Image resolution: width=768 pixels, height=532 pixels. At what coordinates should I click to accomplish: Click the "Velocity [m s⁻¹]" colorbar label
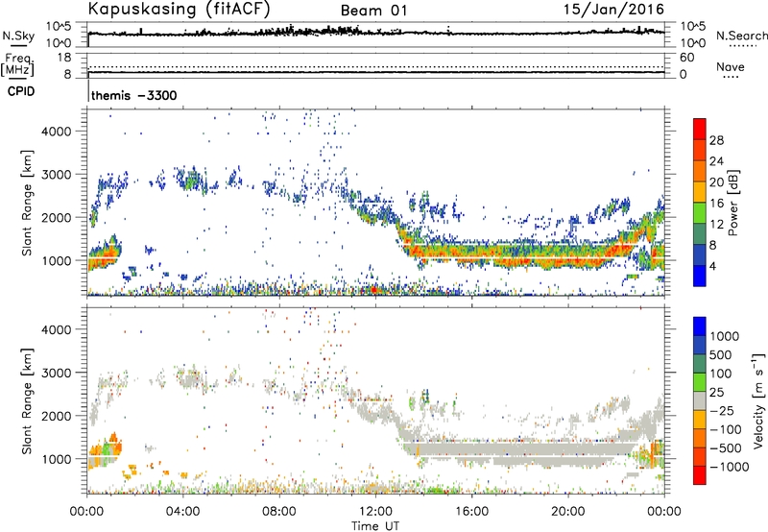758,400
